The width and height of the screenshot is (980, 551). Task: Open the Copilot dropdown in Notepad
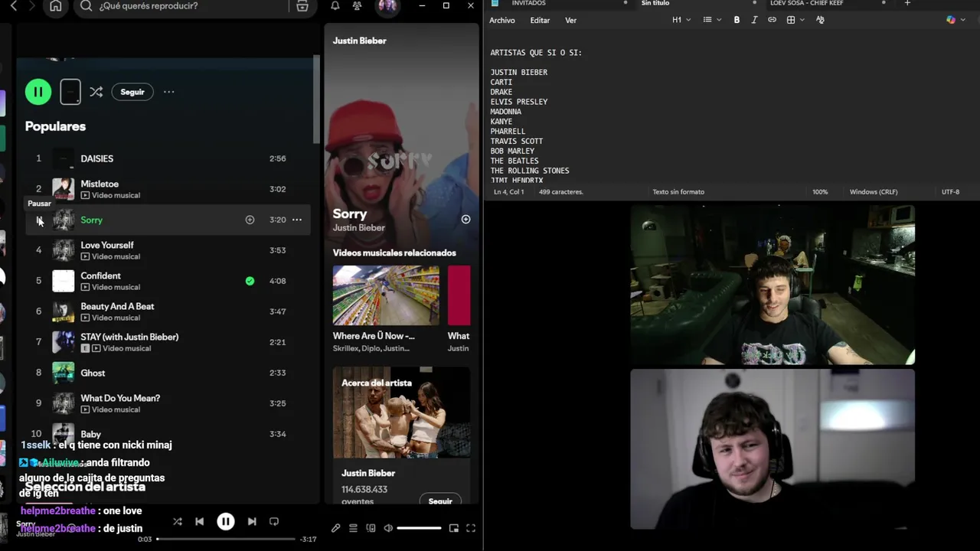[955, 20]
